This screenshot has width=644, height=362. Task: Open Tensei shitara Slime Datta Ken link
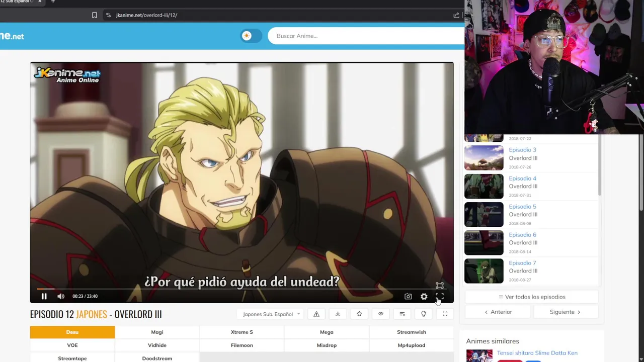[x=537, y=353]
